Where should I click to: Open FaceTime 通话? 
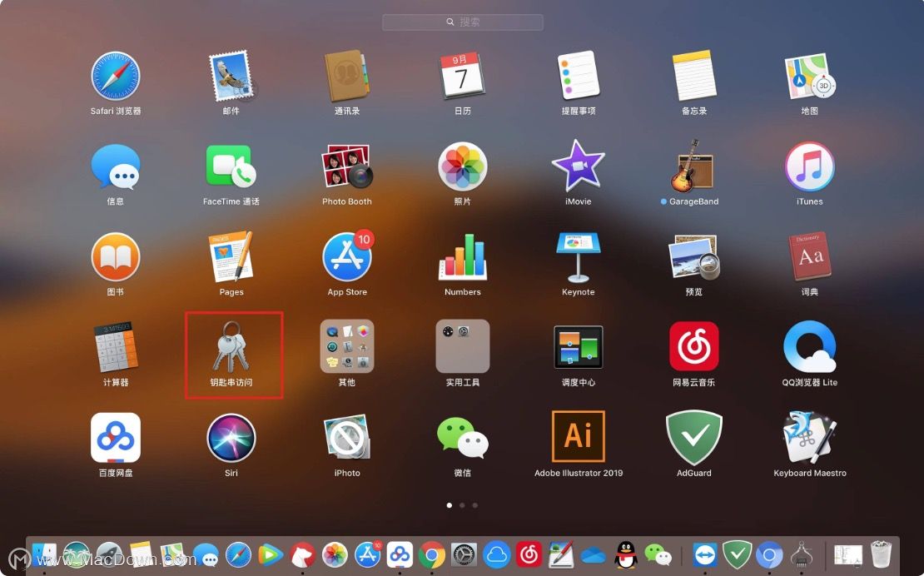coord(231,166)
